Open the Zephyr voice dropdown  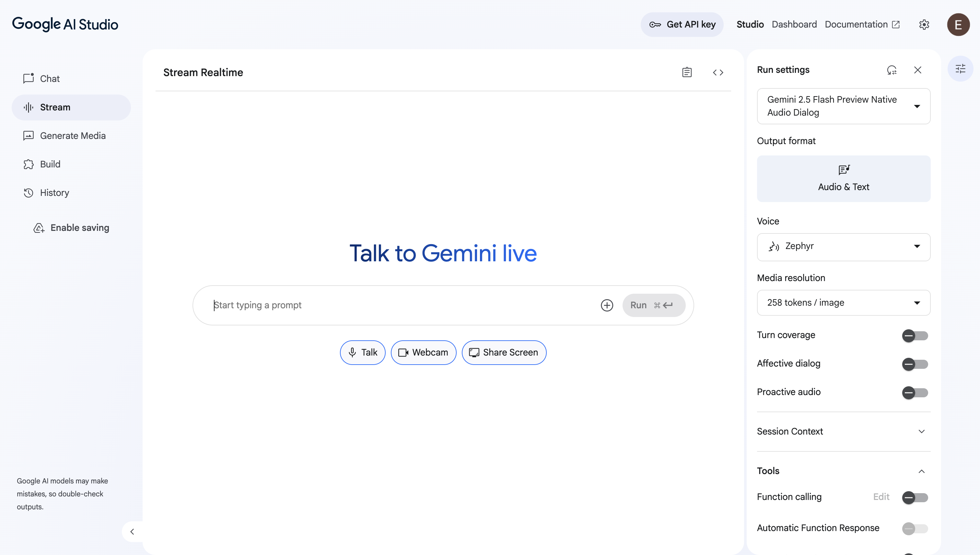tap(844, 247)
